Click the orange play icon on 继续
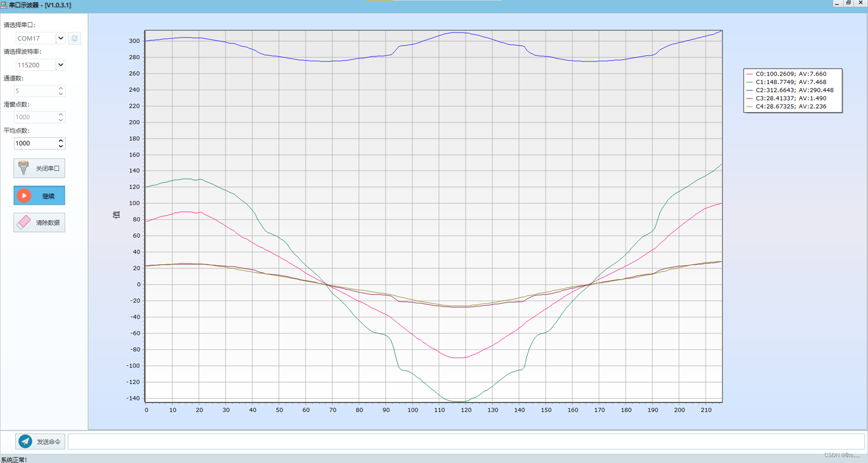Image resolution: width=868 pixels, height=463 pixels. point(24,195)
